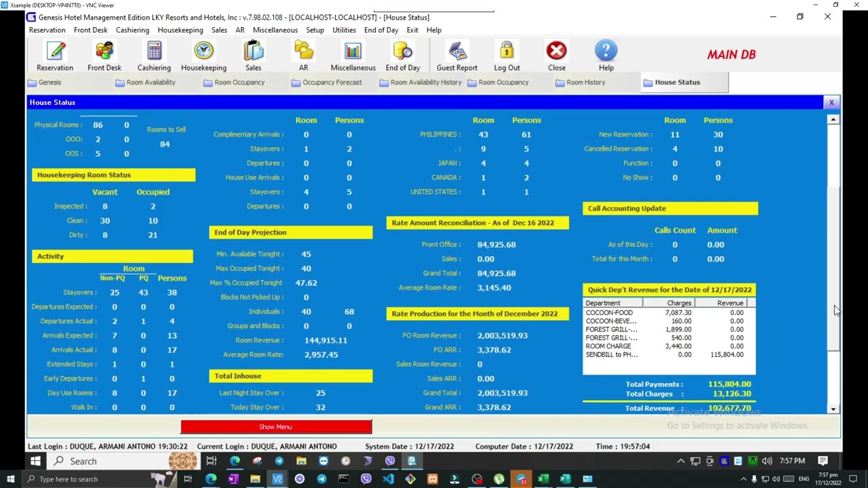Open Publisher on the local taskbar
The width and height of the screenshot is (868, 488).
click(565, 479)
